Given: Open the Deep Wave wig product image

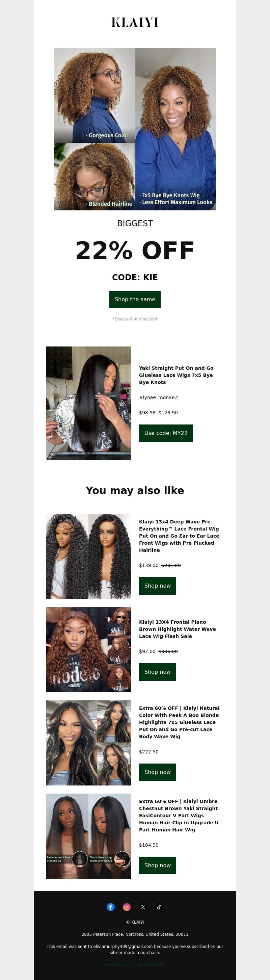Looking at the screenshot, I should click(x=88, y=557).
